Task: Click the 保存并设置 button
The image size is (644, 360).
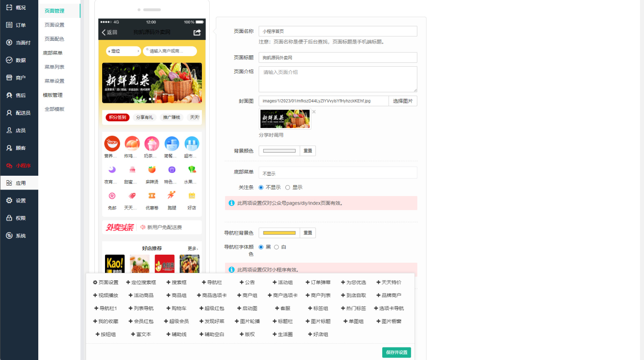Action: click(x=396, y=352)
